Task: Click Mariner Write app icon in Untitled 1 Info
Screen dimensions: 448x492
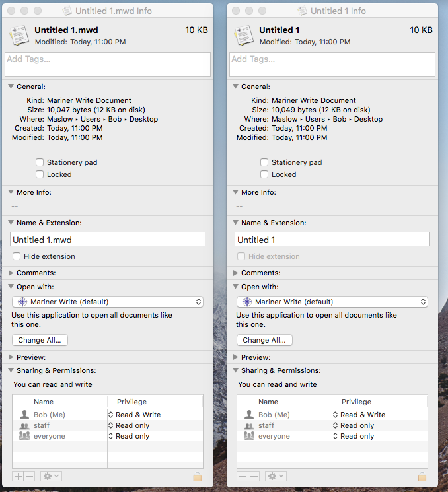Action: point(247,302)
